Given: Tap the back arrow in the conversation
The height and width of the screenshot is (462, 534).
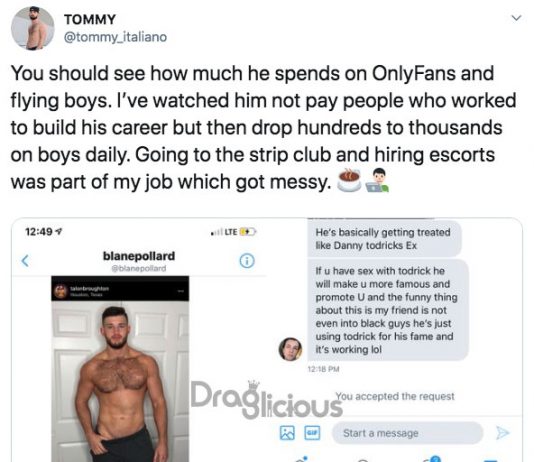Looking at the screenshot, I should 25,261.
